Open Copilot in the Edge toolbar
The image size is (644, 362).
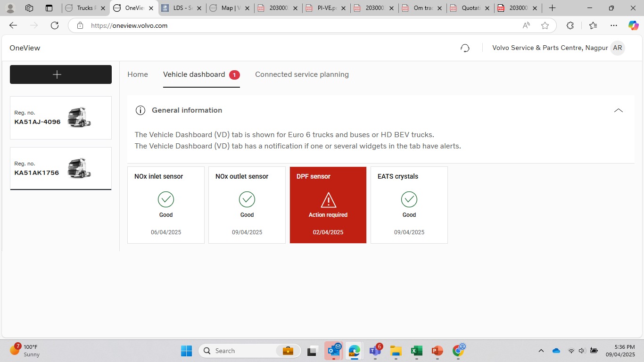[x=633, y=25]
